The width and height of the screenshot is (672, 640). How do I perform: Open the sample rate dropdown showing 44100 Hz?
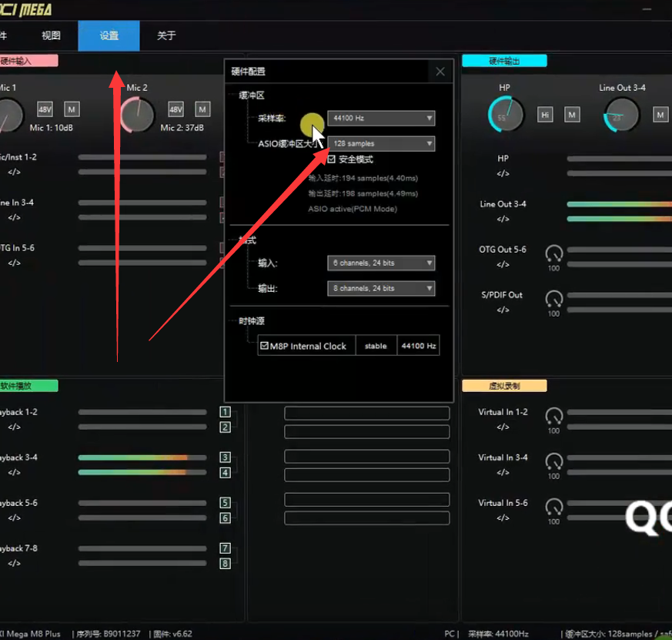pyautogui.click(x=381, y=119)
